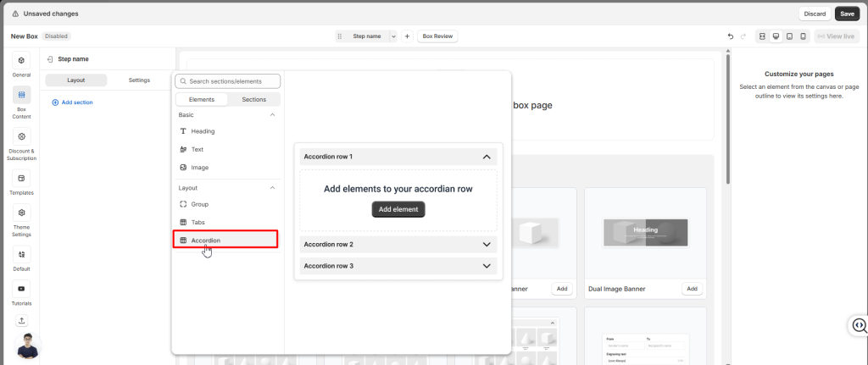The image size is (868, 365).
Task: Collapse Accordion row 1 preview
Action: pos(487,157)
